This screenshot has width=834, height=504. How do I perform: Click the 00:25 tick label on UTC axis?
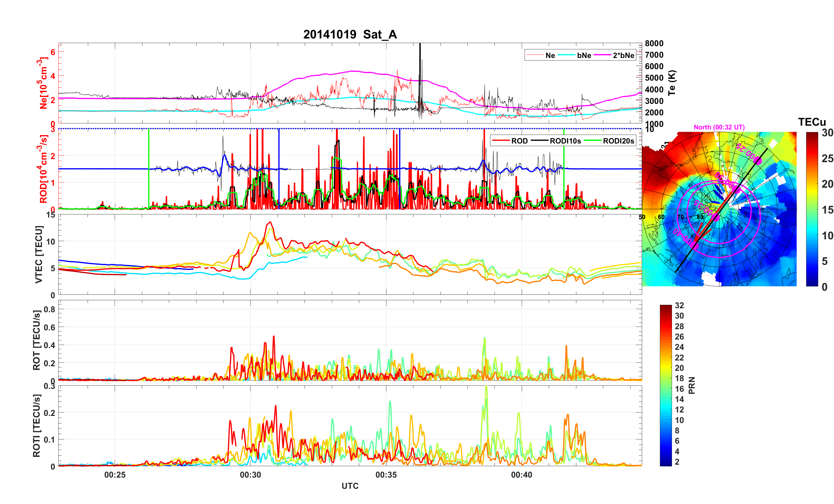[115, 474]
